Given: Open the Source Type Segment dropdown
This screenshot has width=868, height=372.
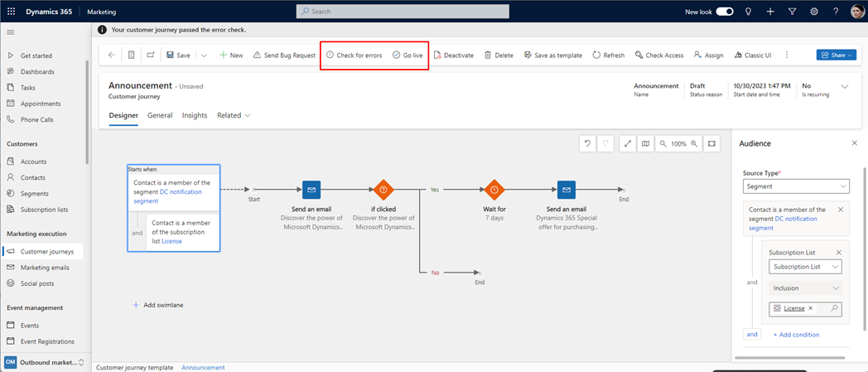Looking at the screenshot, I should click(795, 186).
